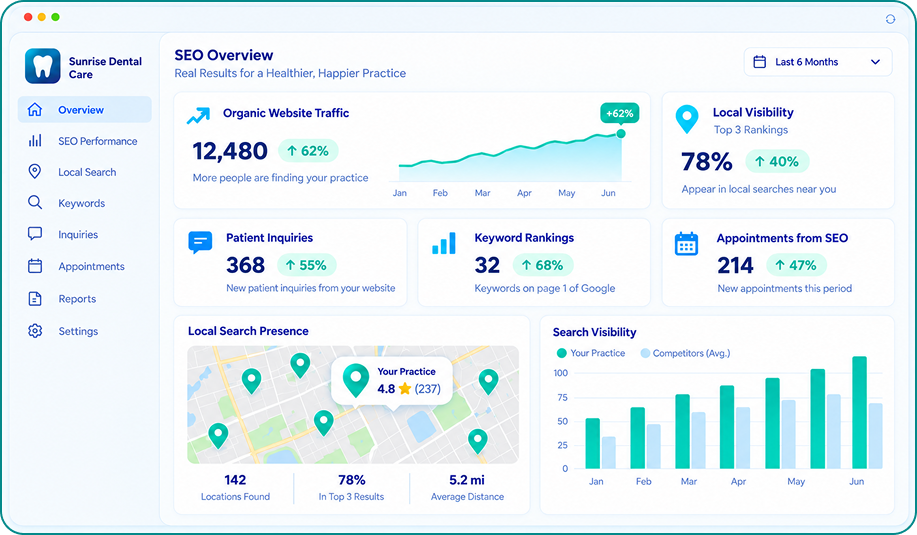Click the June data point on traffic chart
The height and width of the screenshot is (535, 917).
(621, 134)
